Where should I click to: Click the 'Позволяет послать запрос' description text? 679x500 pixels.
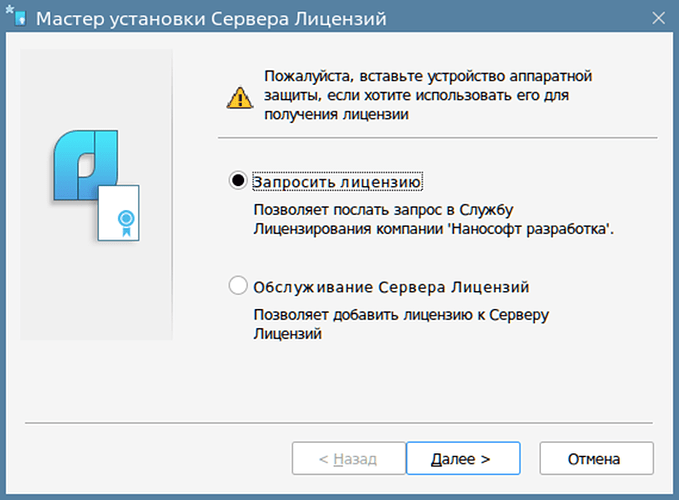point(433,219)
